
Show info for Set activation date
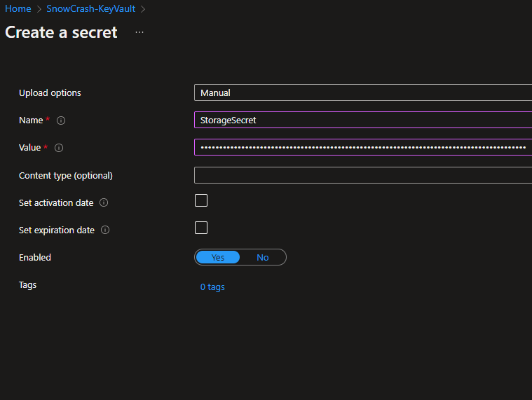point(104,203)
